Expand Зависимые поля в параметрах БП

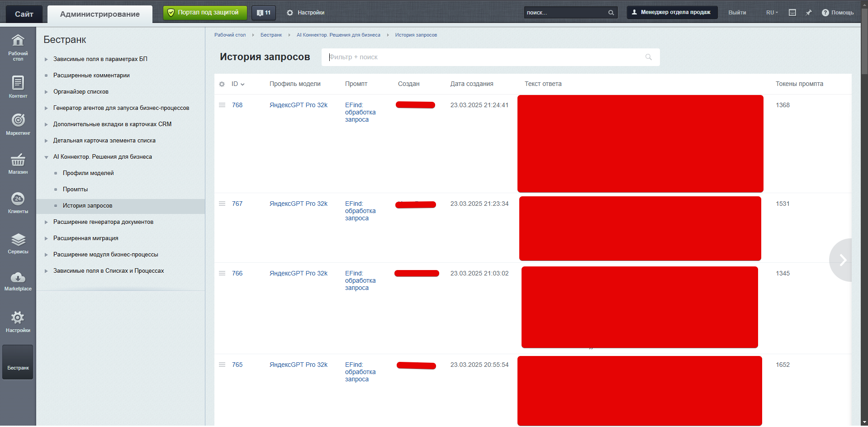click(46, 59)
